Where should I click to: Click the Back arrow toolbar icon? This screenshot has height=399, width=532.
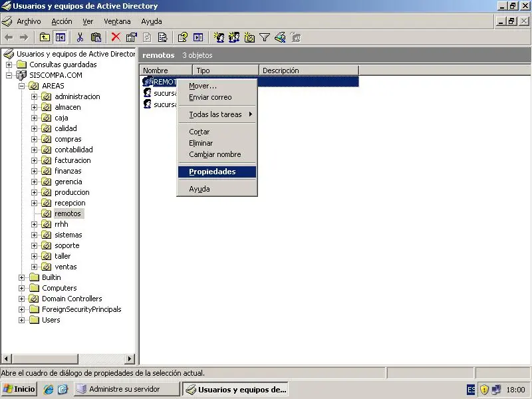point(9,37)
